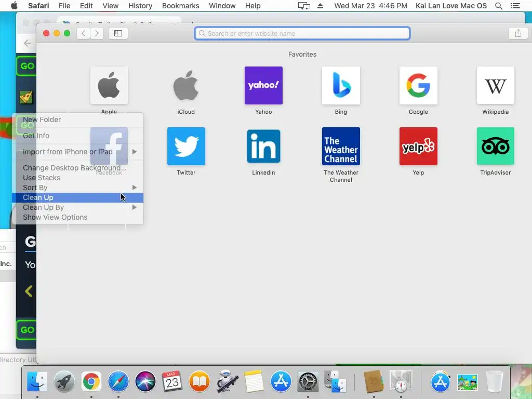Open System Preferences gear in Dock

click(308, 381)
